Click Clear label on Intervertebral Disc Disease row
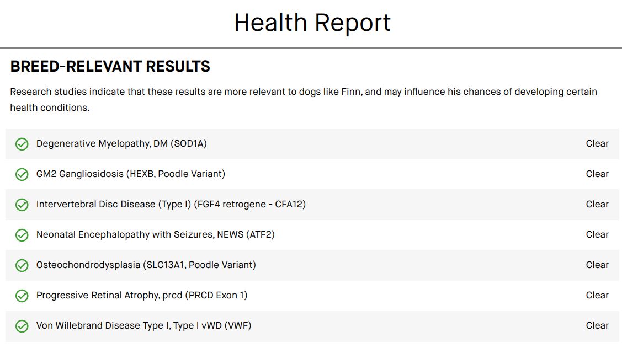 597,204
